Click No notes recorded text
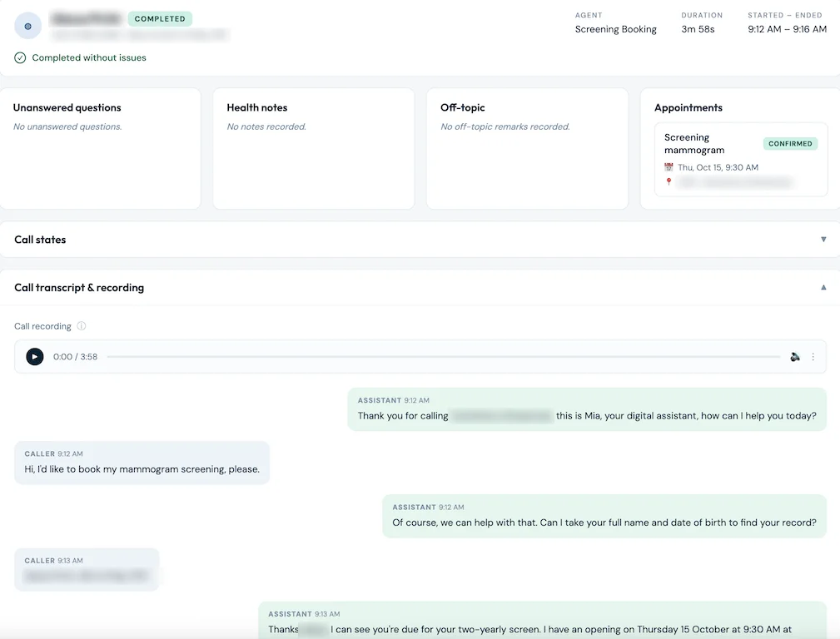840x639 pixels. [266, 127]
